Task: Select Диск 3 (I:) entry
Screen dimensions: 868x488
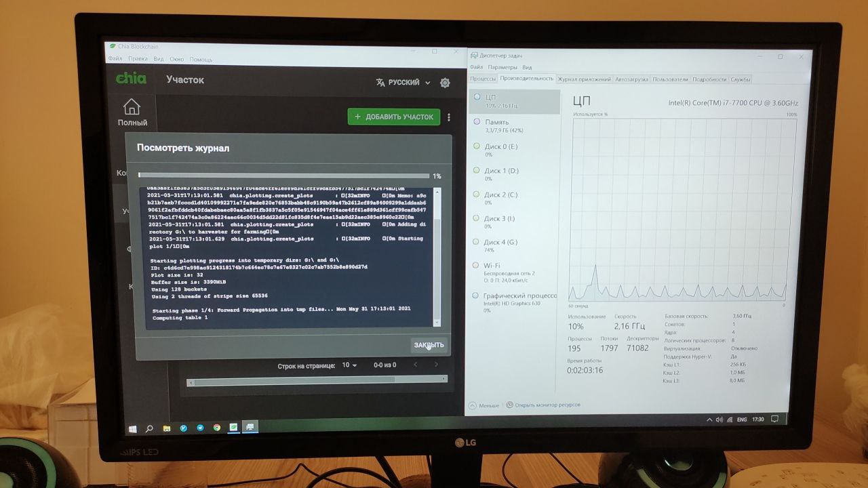Action: coord(515,222)
